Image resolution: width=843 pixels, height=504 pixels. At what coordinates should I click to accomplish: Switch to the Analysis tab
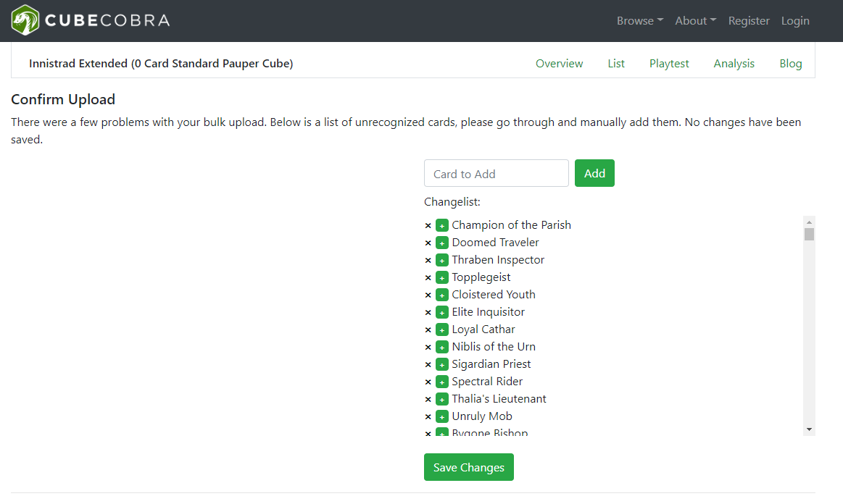734,64
